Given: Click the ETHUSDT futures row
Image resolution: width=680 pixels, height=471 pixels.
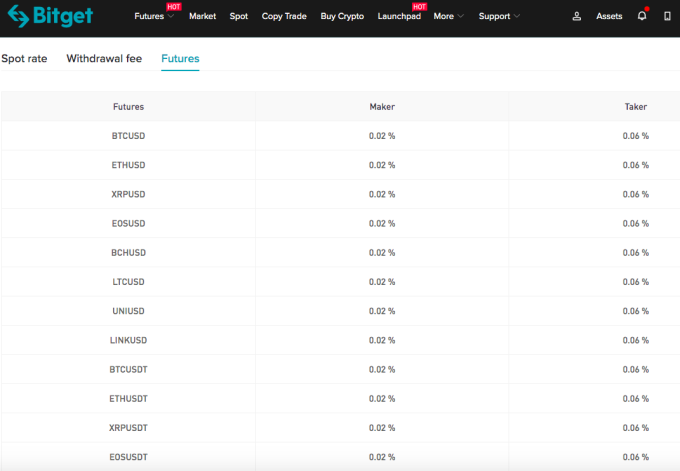Looking at the screenshot, I should pyautogui.click(x=340, y=399).
